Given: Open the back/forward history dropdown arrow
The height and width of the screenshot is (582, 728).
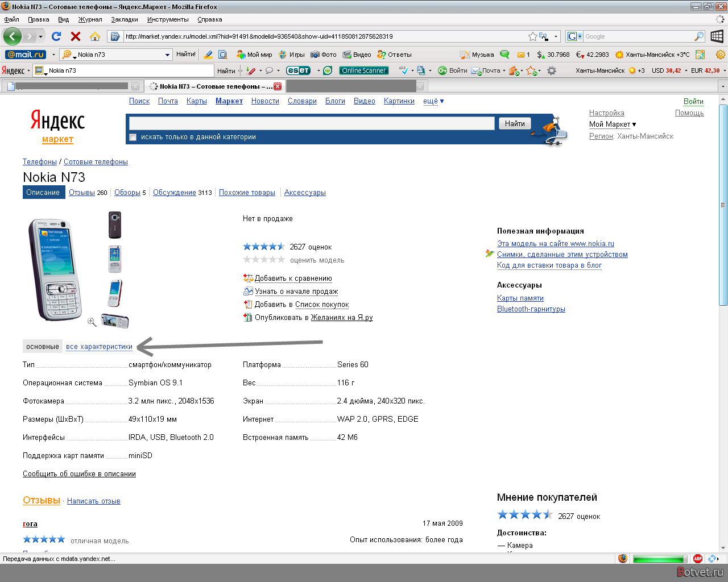Looking at the screenshot, I should click(40, 36).
